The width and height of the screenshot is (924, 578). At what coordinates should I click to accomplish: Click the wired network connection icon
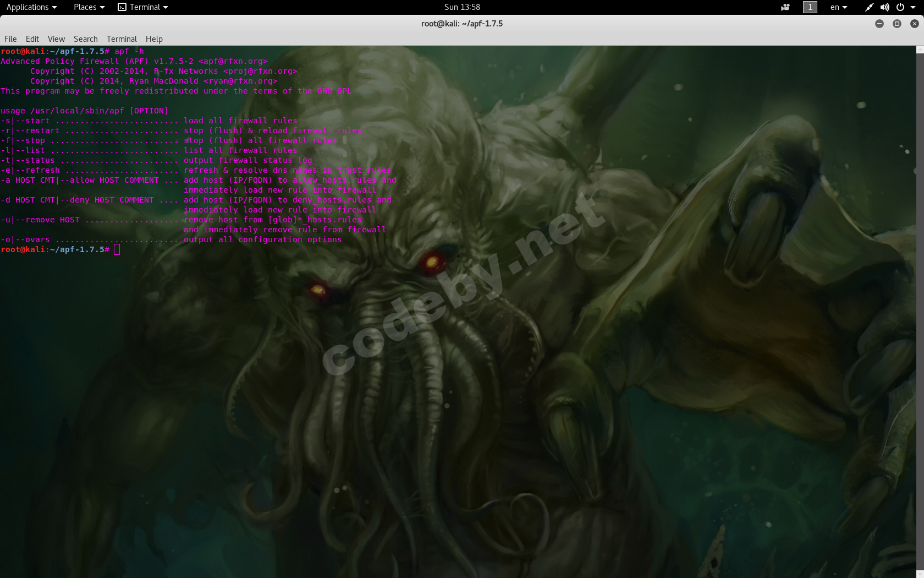[x=869, y=7]
